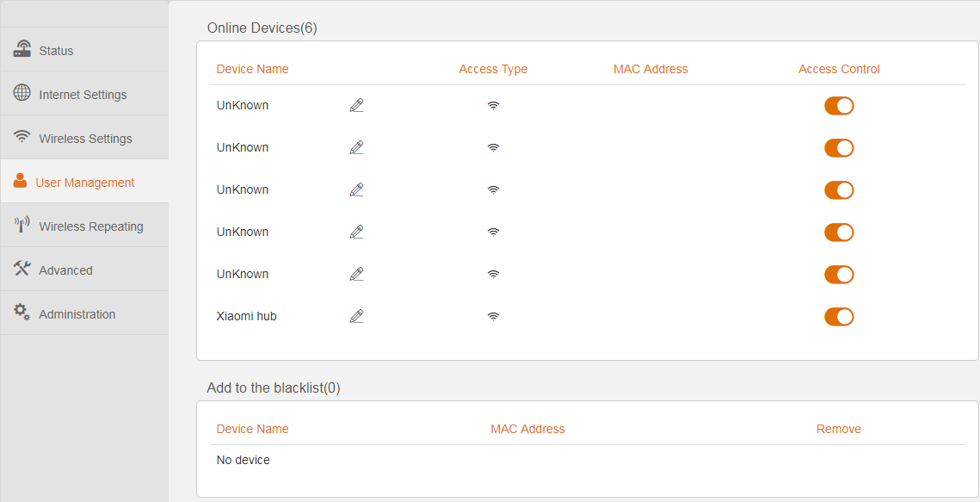Image resolution: width=980 pixels, height=502 pixels.
Task: Click the Wi-Fi icon beside Wireless Settings
Action: (x=22, y=136)
